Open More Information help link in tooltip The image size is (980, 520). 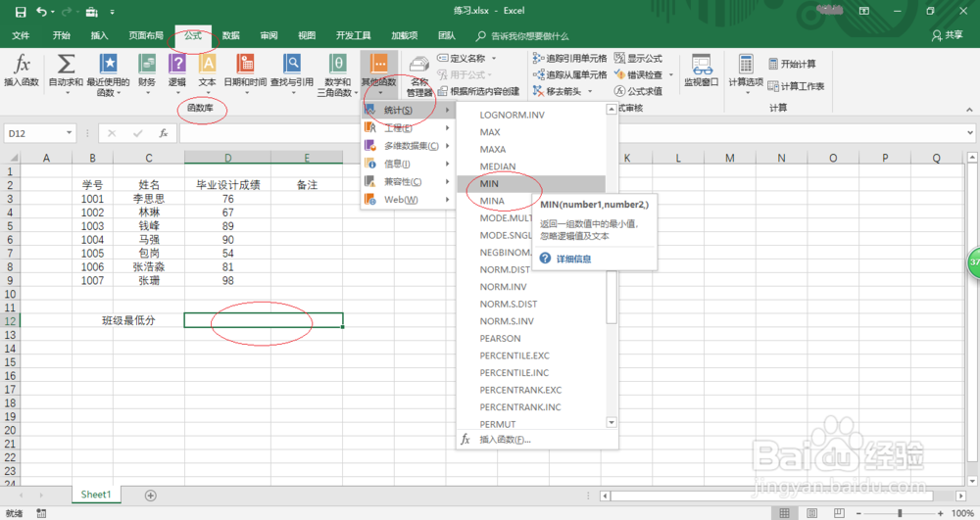click(x=573, y=260)
